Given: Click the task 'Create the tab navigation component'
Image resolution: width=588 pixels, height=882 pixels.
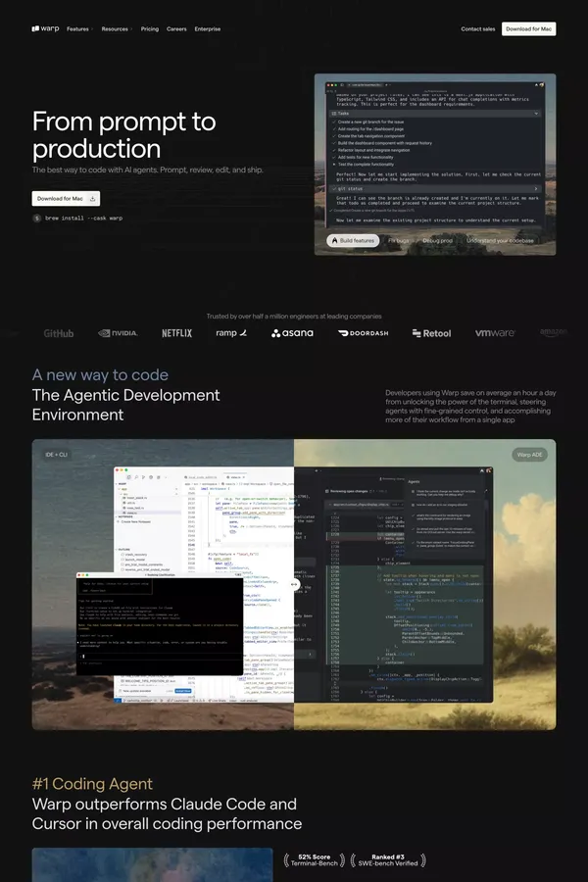Looking at the screenshot, I should pos(370,136).
